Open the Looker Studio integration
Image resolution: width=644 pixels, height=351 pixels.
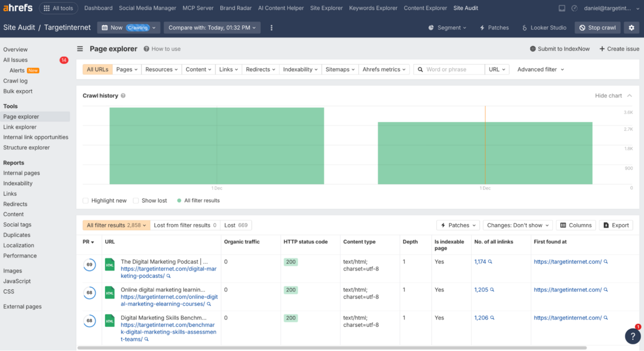coord(544,27)
